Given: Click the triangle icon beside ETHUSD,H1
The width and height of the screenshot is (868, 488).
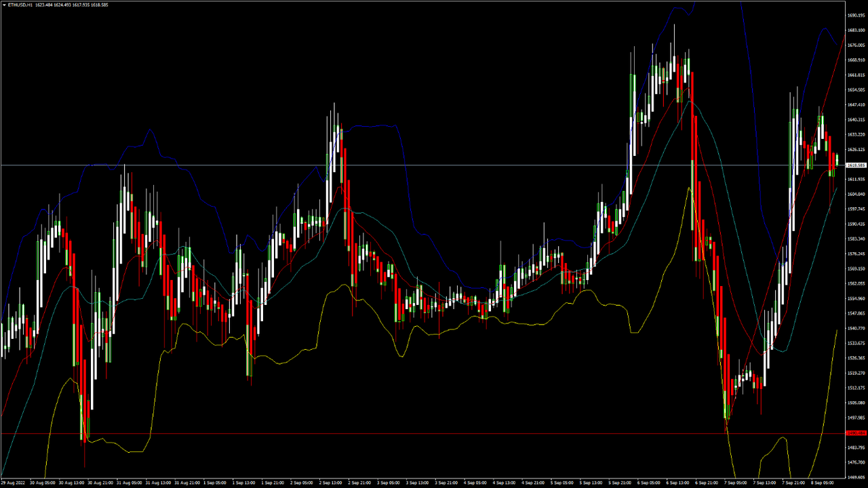Looking at the screenshot, I should click(4, 4).
